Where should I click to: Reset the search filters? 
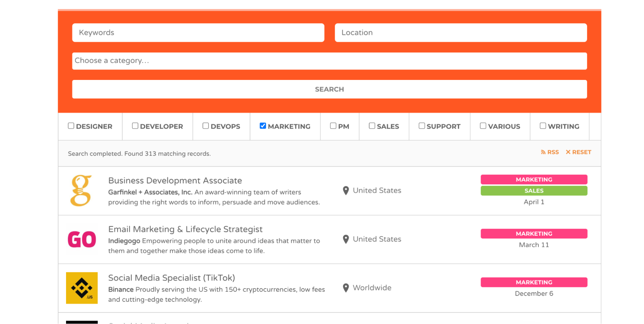click(x=578, y=152)
